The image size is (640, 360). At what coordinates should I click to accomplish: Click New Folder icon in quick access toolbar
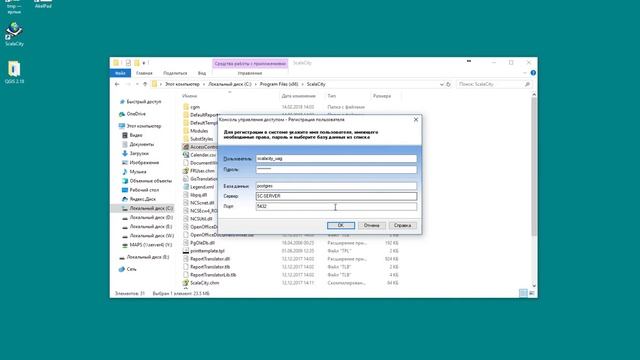137,63
